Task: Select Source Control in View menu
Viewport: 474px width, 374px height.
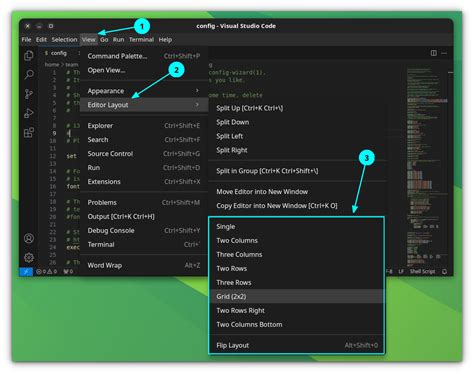Action: point(144,154)
